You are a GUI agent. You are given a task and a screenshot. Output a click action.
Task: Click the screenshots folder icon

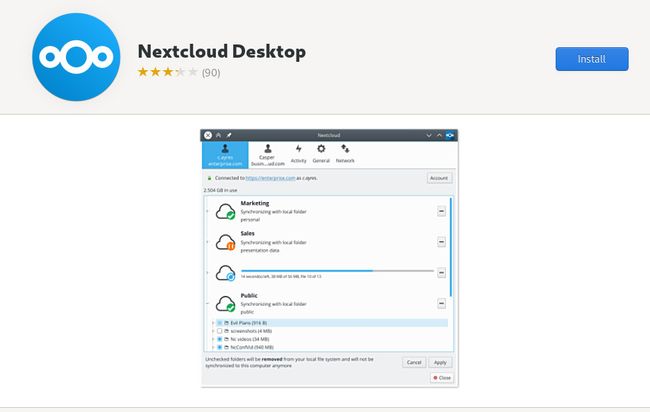(x=227, y=331)
